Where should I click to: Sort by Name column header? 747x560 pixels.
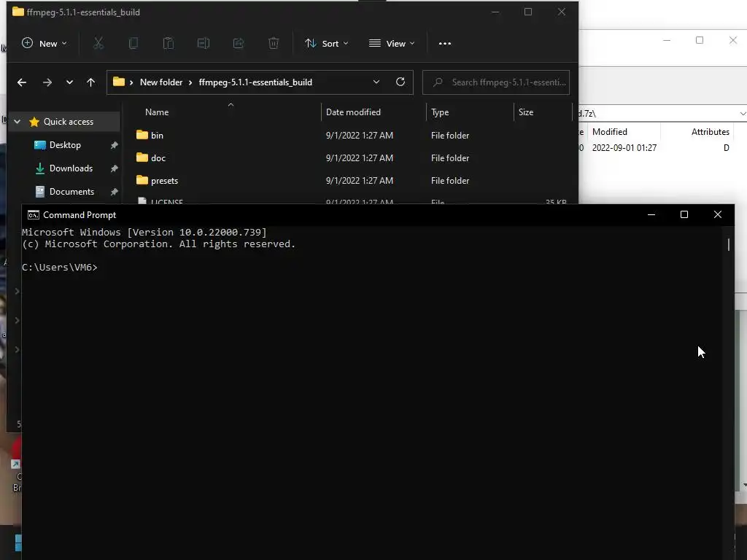click(x=157, y=112)
